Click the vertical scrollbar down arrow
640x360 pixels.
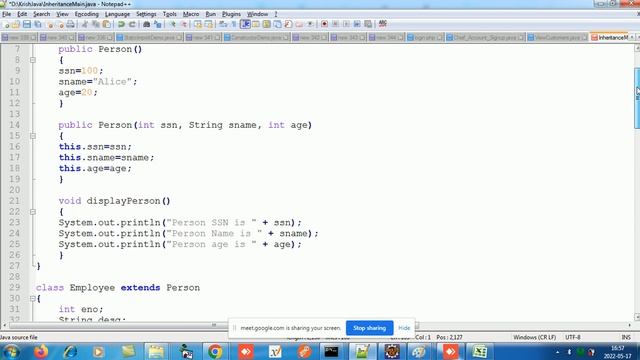(x=637, y=317)
